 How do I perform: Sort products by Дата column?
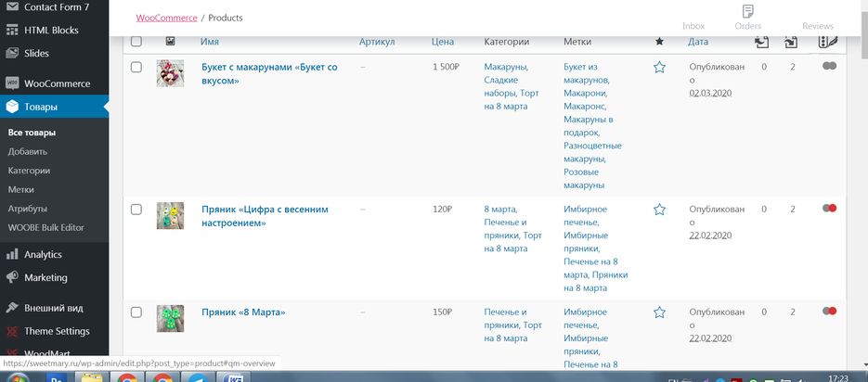pos(698,42)
